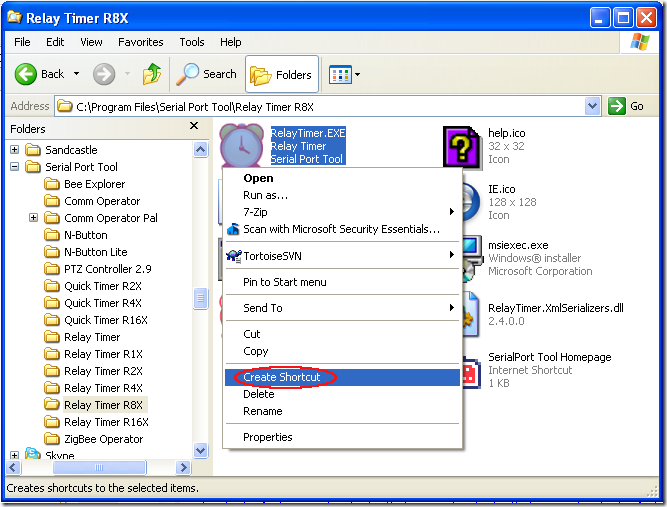Select the IE.ico file
This screenshot has height=507, width=667.
502,189
